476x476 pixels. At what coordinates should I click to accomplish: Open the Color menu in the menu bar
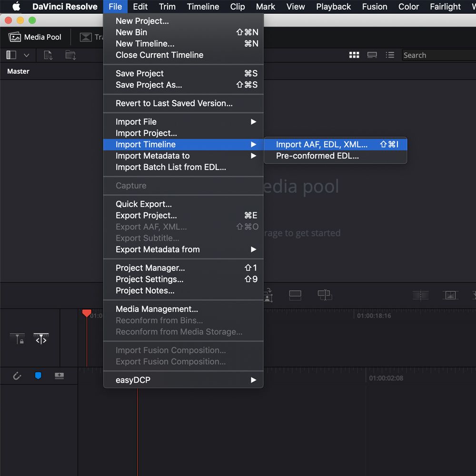[408, 7]
